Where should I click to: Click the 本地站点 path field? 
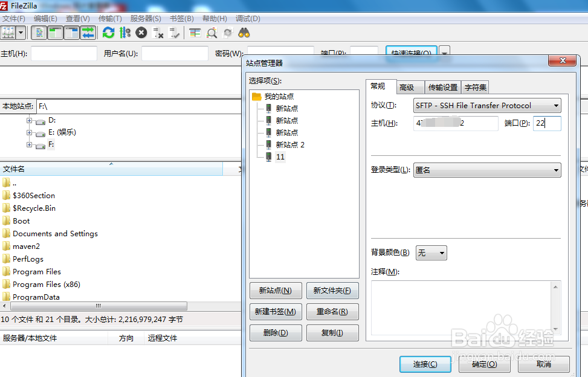tap(139, 106)
